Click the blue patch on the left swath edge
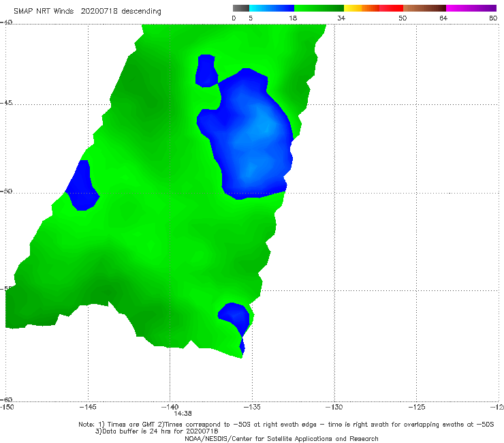Screen dimensions: 504x443 click(82, 185)
